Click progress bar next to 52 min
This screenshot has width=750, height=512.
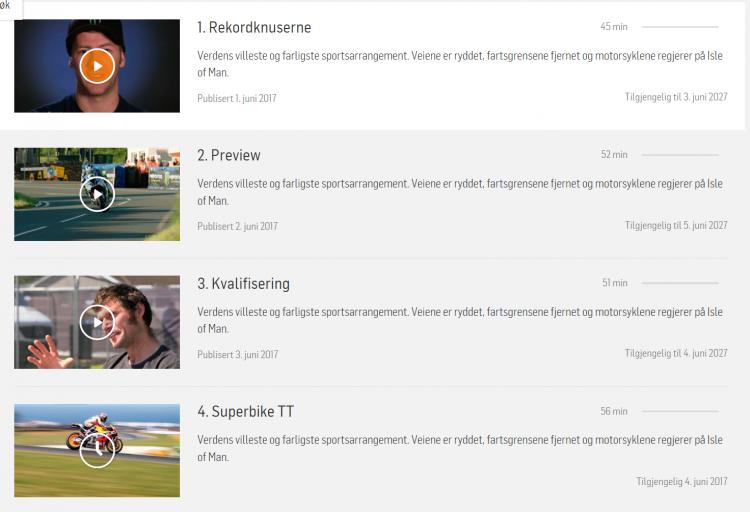coord(680,155)
